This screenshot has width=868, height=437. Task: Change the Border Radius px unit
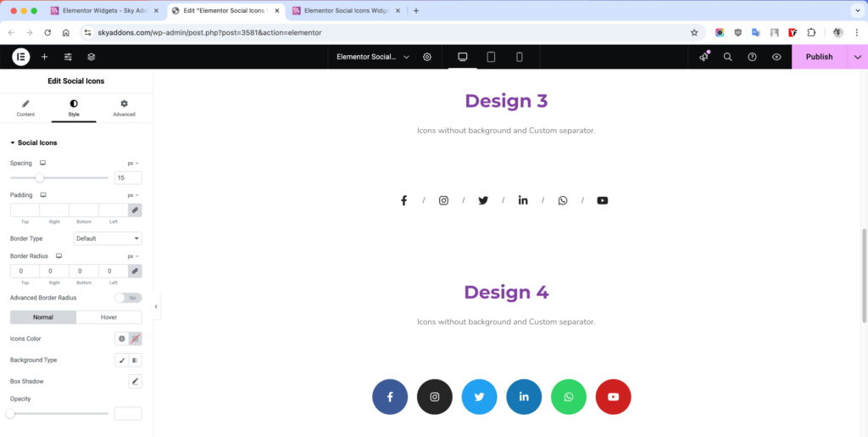(x=133, y=256)
